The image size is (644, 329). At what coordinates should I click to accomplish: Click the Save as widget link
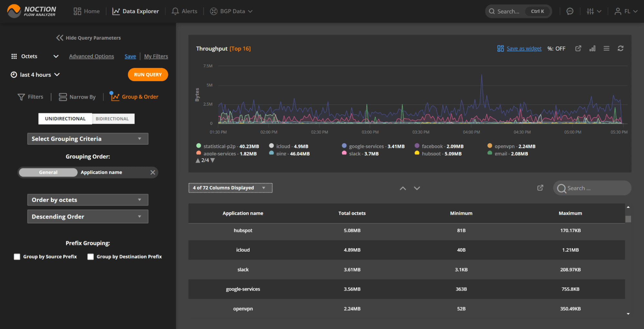[x=524, y=48]
